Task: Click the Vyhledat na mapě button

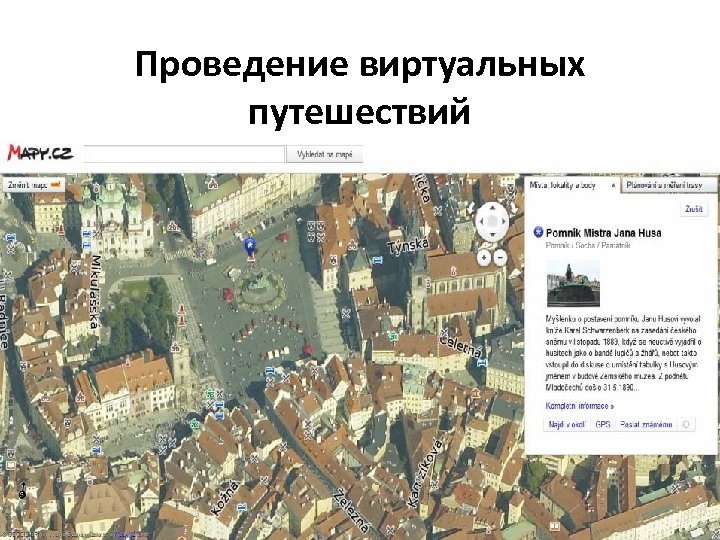Action: [325, 154]
